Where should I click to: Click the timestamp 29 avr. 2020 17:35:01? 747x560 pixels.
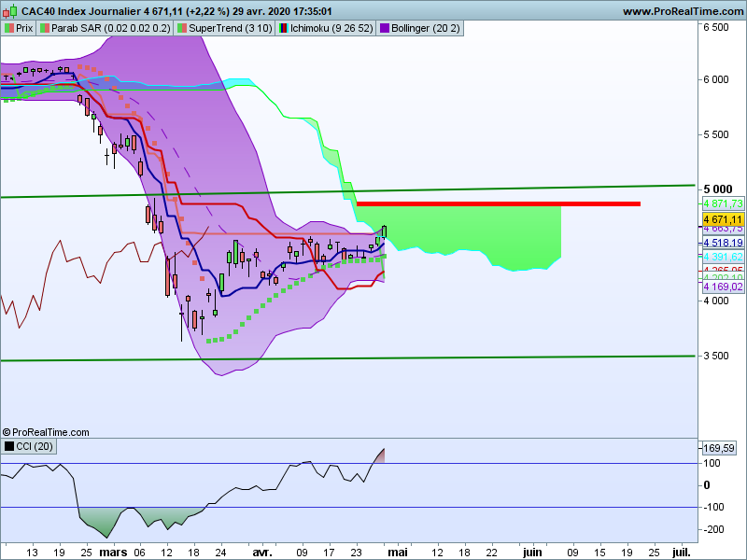[282, 11]
